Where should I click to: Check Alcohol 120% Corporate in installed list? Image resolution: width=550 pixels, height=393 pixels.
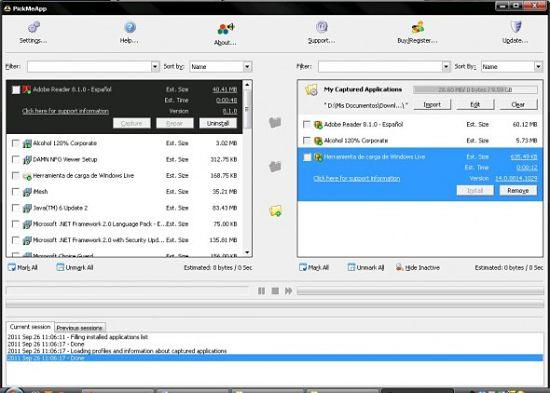[15, 143]
